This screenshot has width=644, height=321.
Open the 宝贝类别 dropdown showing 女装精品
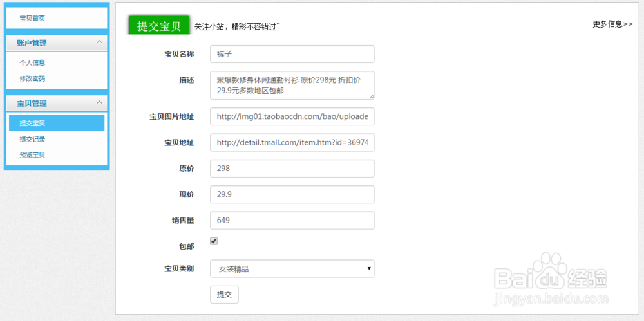coord(292,268)
